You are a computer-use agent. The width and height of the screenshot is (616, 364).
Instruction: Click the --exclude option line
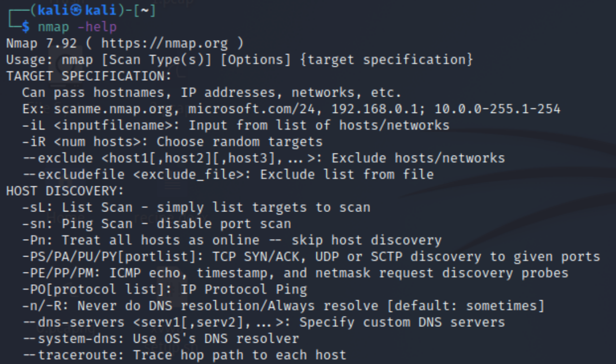coord(264,158)
